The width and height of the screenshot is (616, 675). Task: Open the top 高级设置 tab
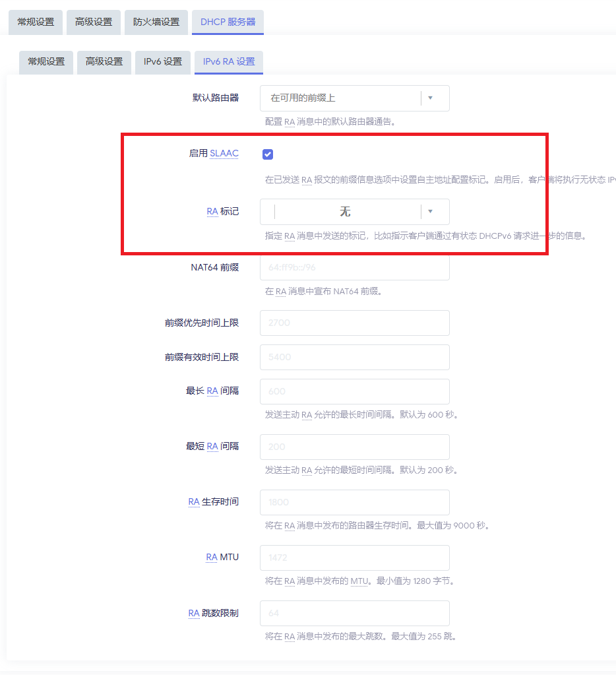pyautogui.click(x=93, y=22)
